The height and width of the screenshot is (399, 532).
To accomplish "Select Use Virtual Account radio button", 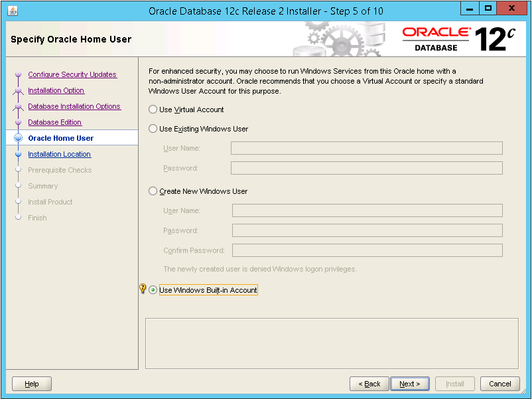I will [x=153, y=110].
